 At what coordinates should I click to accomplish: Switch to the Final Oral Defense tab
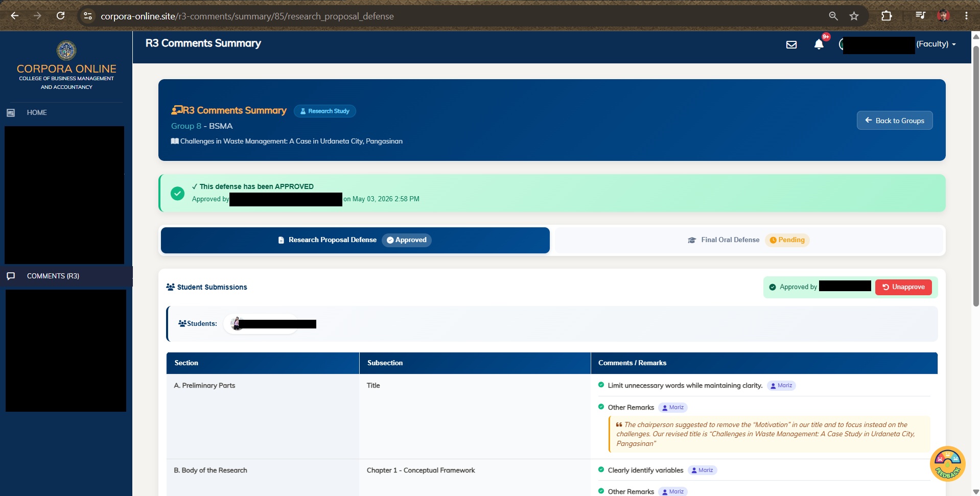pyautogui.click(x=749, y=240)
